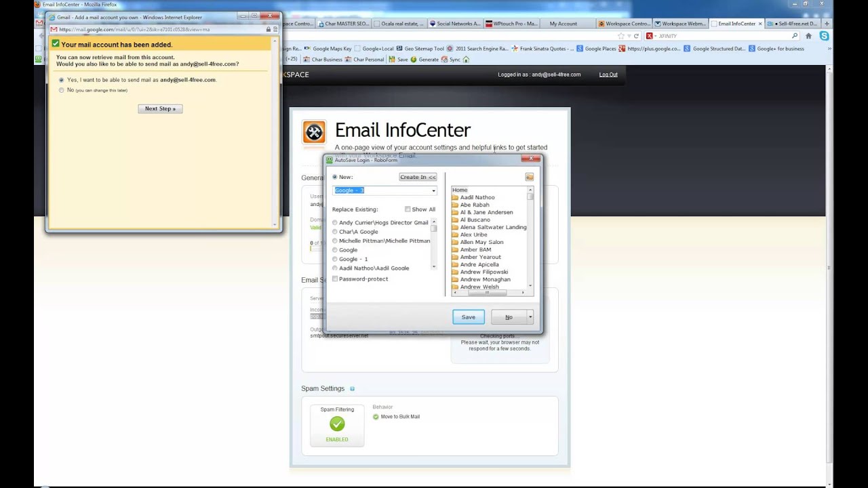Image resolution: width=868 pixels, height=488 pixels.
Task: Close the Email InfoCenter tab
Action: click(x=760, y=23)
